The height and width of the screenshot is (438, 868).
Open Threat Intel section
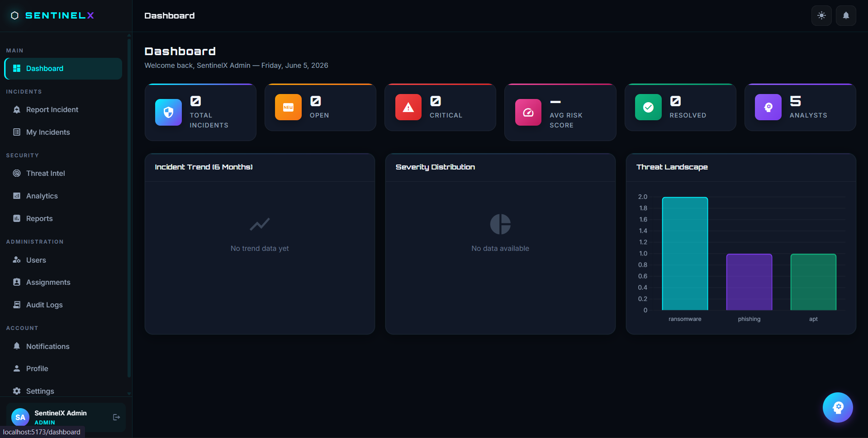[x=63, y=174]
